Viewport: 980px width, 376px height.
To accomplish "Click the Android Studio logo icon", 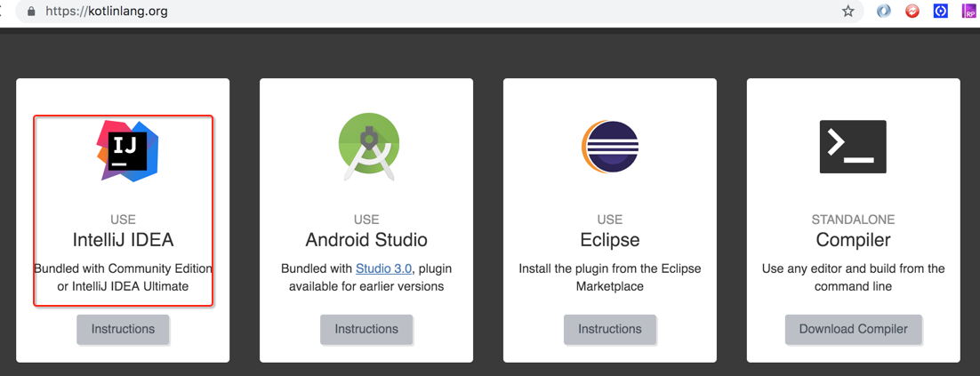I will click(369, 148).
